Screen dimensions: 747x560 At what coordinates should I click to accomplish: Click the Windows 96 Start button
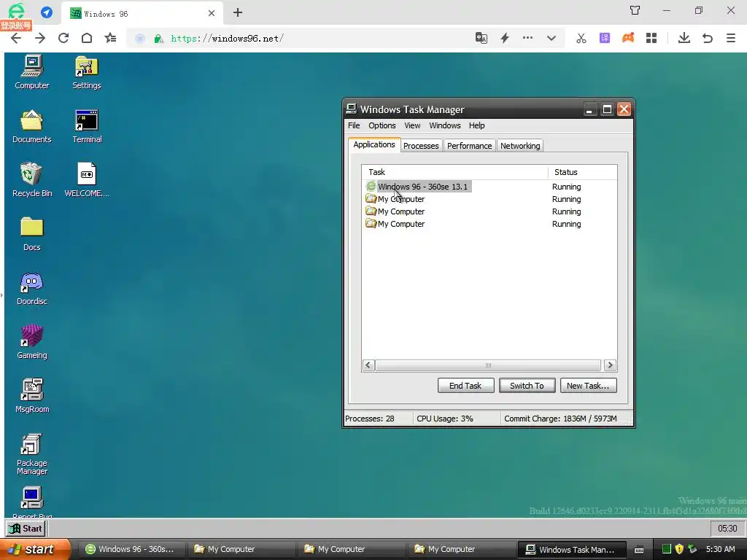coord(26,529)
